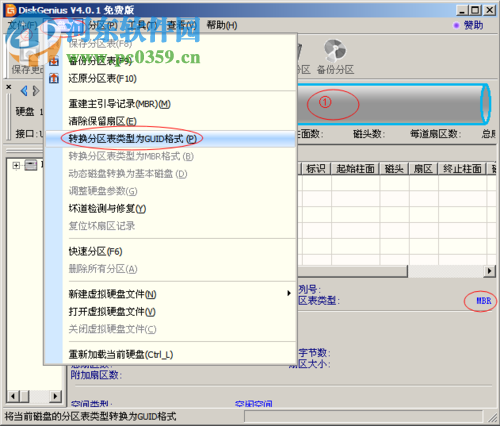
Task: Navigate to next disk with right arrow
Action: pos(36,91)
